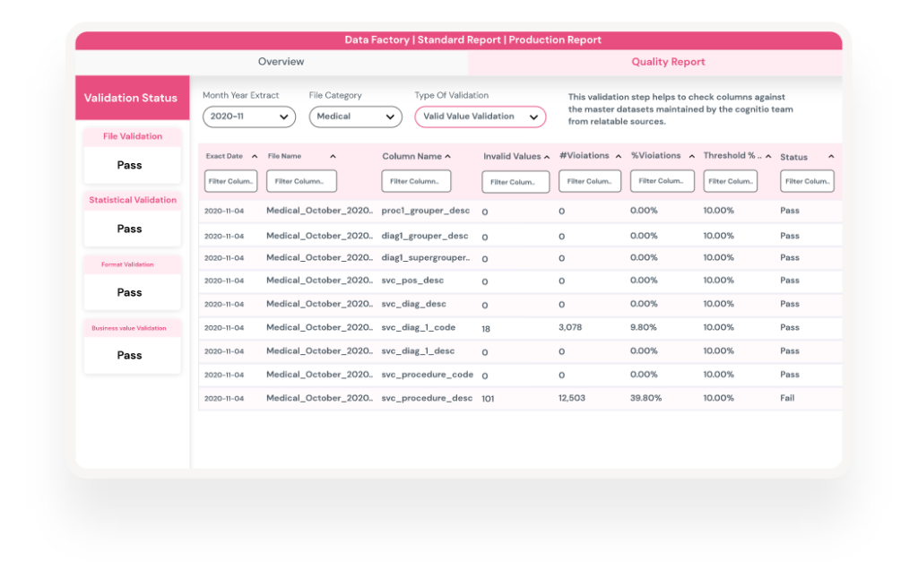Select the Statistical Validation card
Screen dimensions: 918x588
click(133, 219)
